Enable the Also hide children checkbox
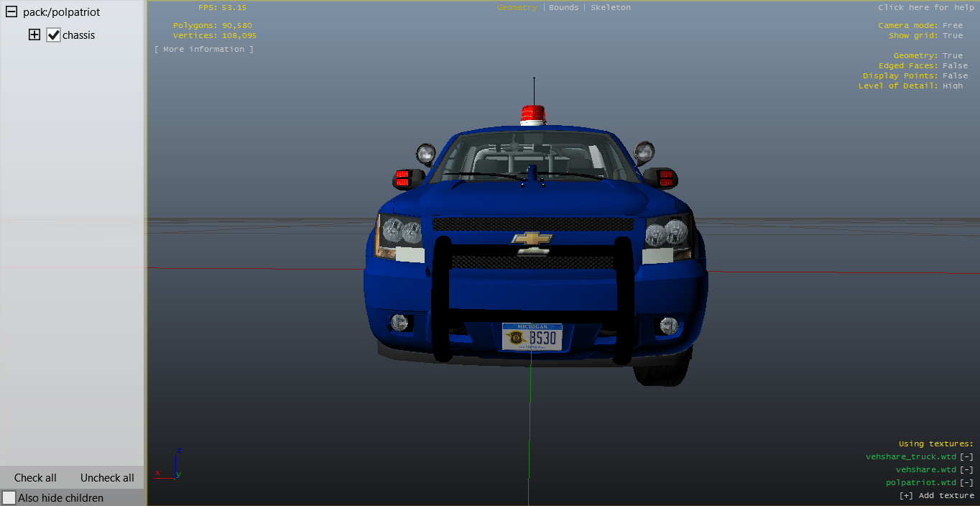The height and width of the screenshot is (506, 980). (x=9, y=497)
